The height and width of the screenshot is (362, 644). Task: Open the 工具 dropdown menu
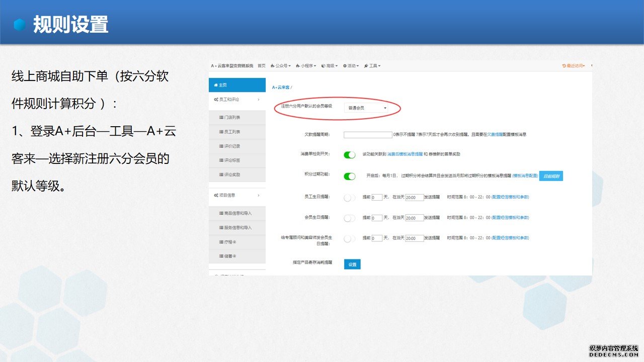tap(372, 66)
